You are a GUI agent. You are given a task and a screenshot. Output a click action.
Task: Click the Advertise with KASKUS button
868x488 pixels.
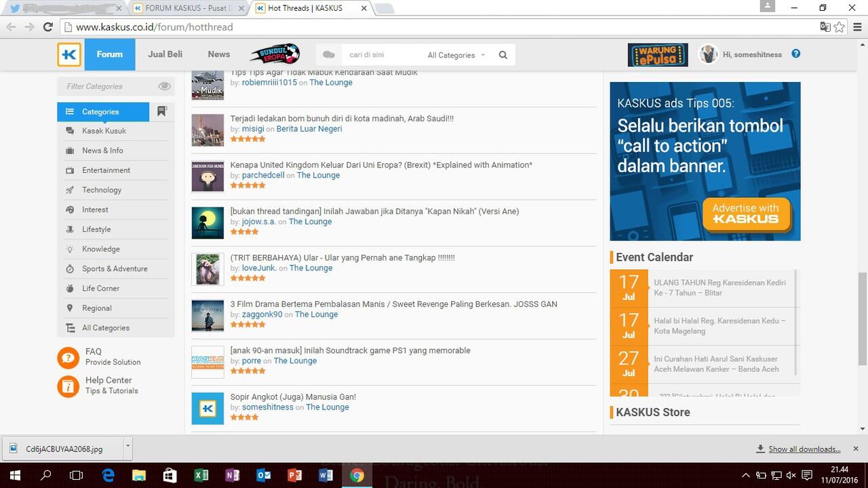coord(745,213)
